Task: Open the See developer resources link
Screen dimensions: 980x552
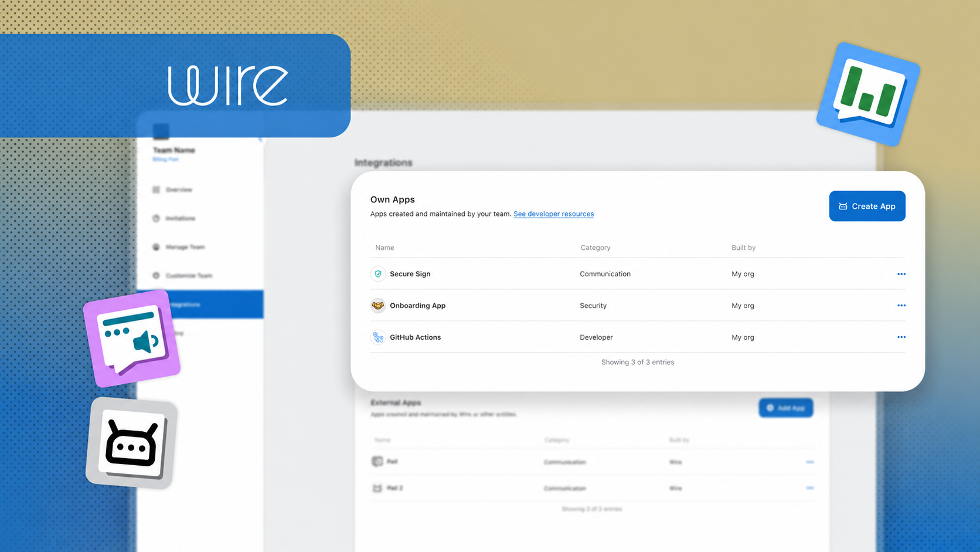Action: [553, 214]
